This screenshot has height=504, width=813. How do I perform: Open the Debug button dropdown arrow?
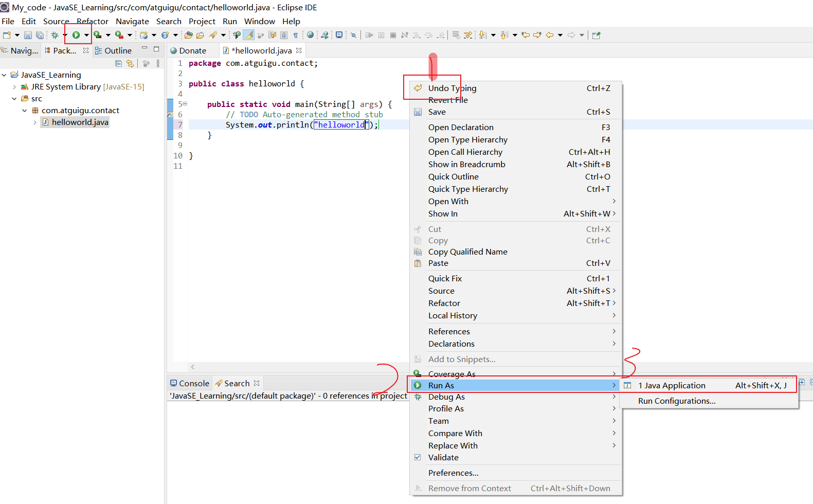click(65, 35)
